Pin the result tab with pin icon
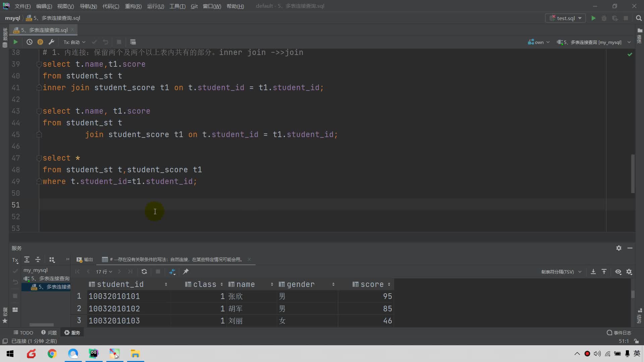Viewport: 644px width, 362px height. click(x=186, y=271)
